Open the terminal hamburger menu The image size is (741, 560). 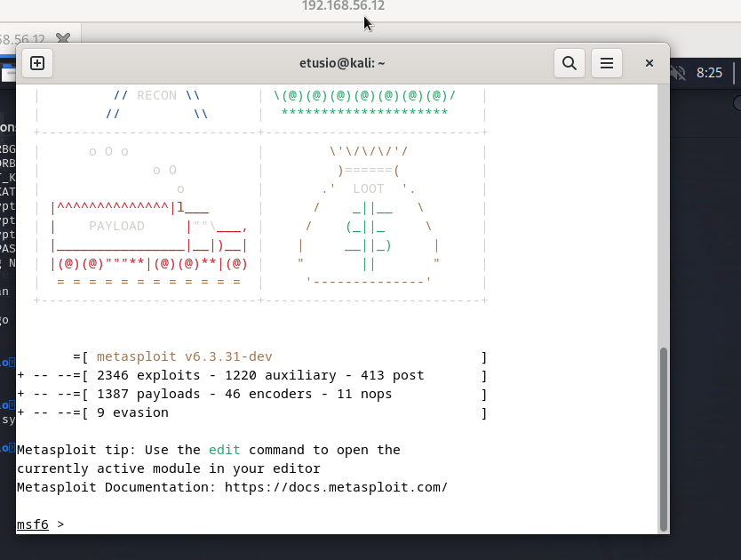[607, 63]
